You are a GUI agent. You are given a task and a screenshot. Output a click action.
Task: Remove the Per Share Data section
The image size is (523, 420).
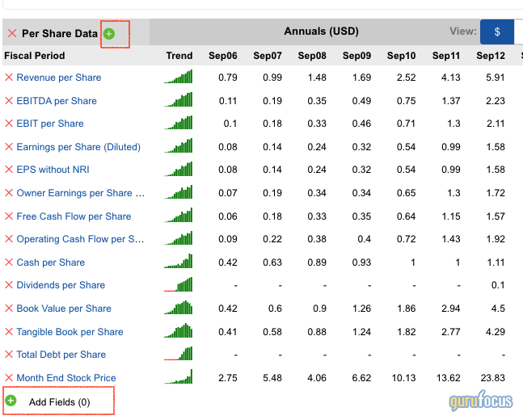[x=12, y=33]
